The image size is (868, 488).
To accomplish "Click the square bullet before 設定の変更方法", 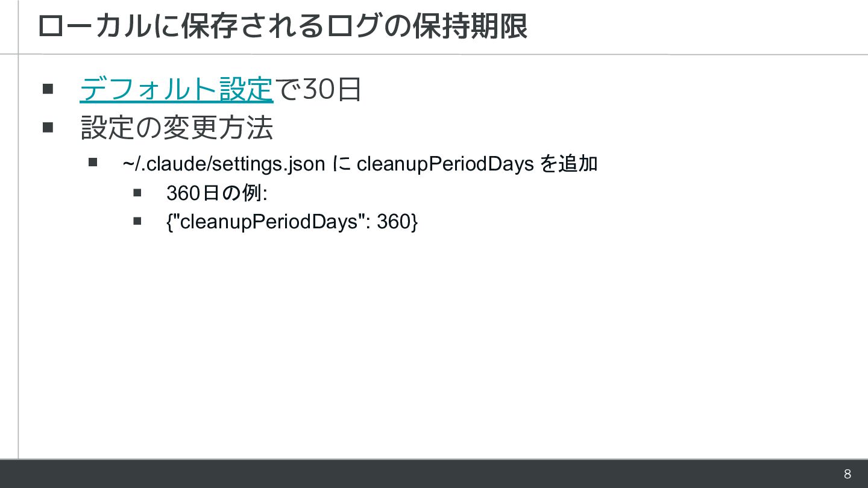I will (48, 127).
